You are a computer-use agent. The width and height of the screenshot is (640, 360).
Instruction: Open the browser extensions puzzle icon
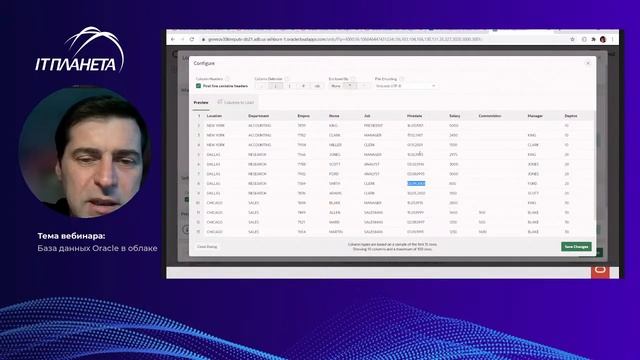click(593, 39)
